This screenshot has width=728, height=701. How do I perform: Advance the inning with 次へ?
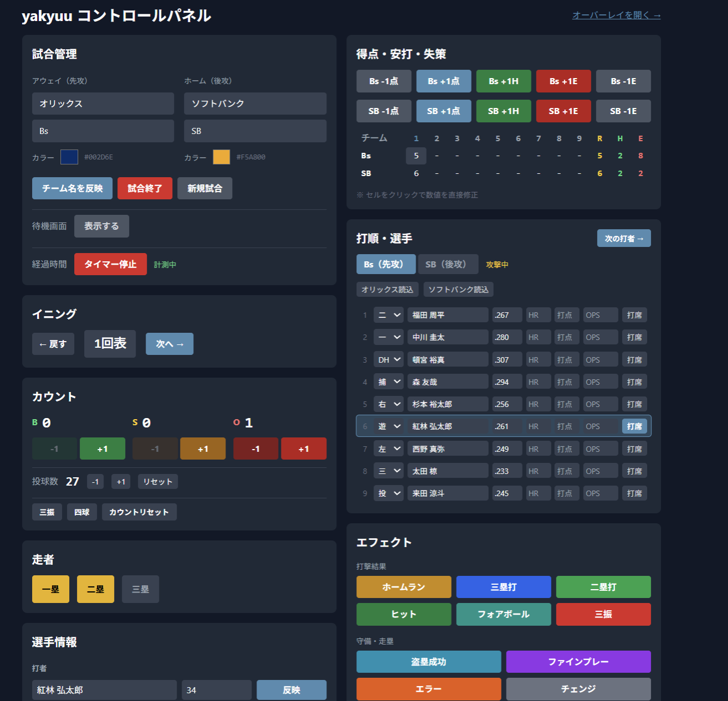coord(169,344)
